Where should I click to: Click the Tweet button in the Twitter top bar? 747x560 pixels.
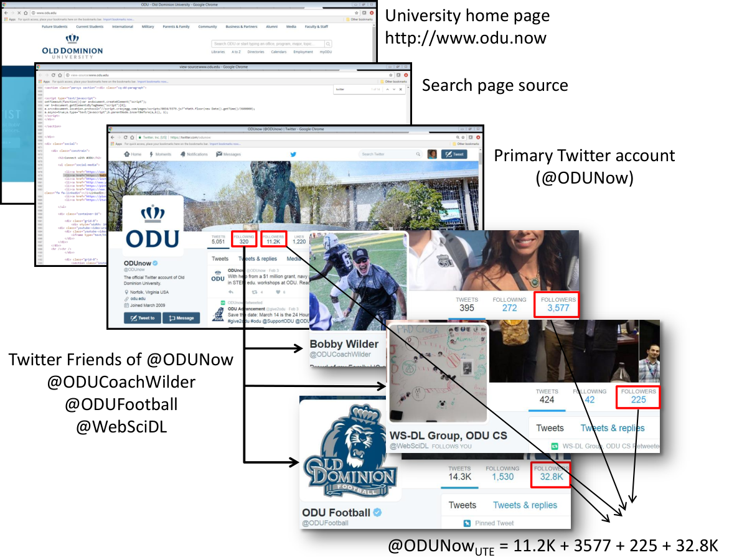[x=454, y=154]
